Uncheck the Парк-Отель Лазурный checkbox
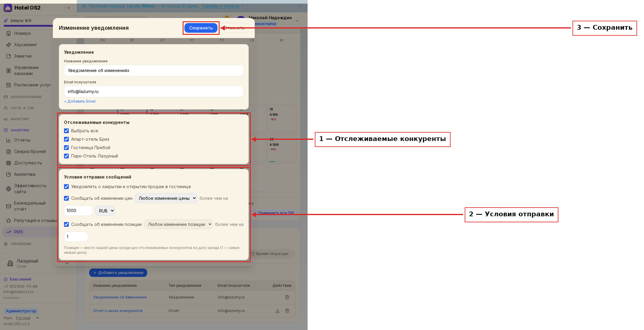Screen dimensions: 644x330 coord(66,156)
